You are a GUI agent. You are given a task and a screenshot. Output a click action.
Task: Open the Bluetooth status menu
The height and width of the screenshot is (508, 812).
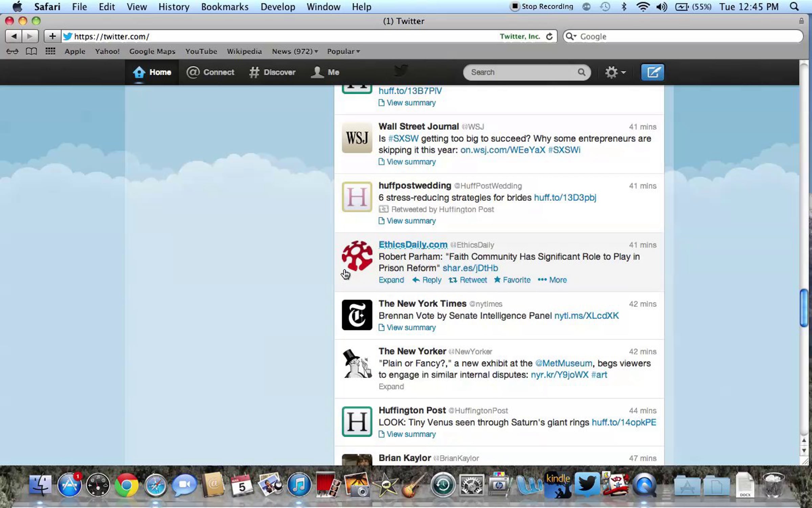(624, 7)
